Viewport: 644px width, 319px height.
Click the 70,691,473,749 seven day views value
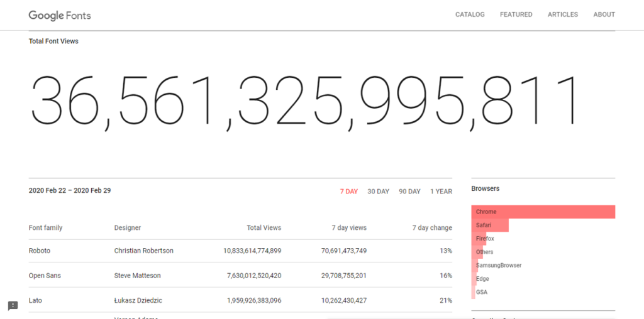pyautogui.click(x=344, y=251)
